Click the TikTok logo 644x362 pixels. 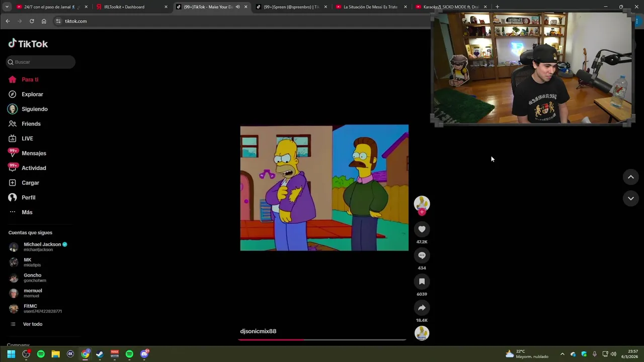pos(28,44)
